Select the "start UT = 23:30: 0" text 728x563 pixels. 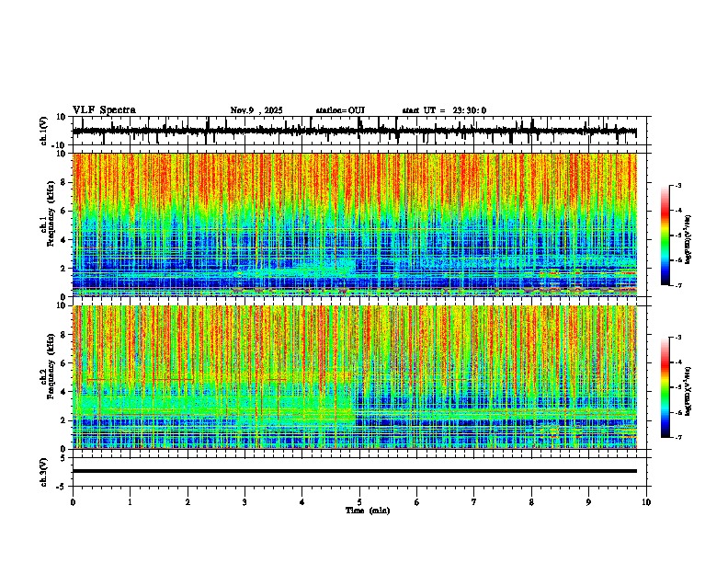click(x=444, y=110)
